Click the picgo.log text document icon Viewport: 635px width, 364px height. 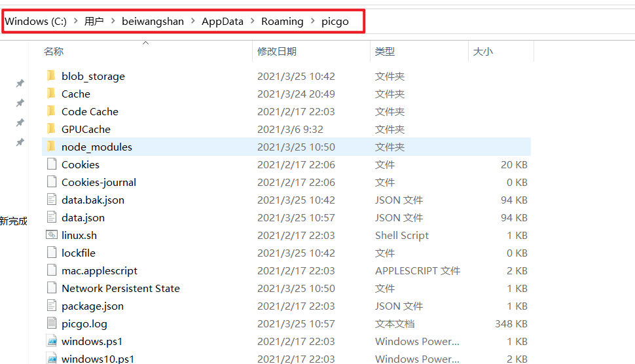point(52,323)
